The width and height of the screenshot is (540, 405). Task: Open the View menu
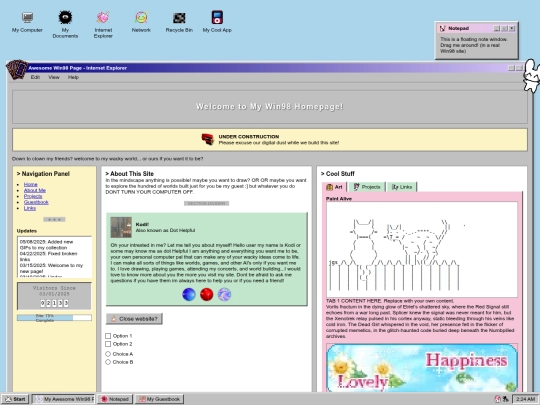pyautogui.click(x=54, y=77)
